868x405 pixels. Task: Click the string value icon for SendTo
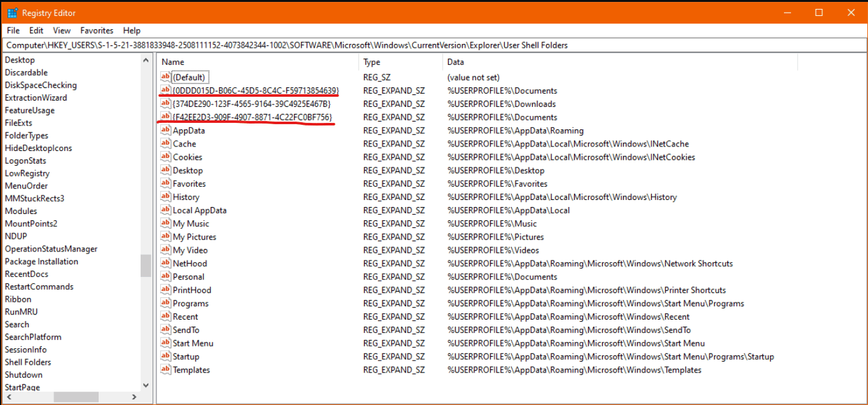[x=165, y=330]
